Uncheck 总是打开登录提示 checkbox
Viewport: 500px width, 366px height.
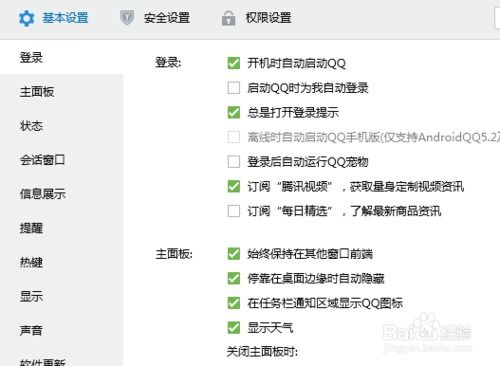click(234, 113)
